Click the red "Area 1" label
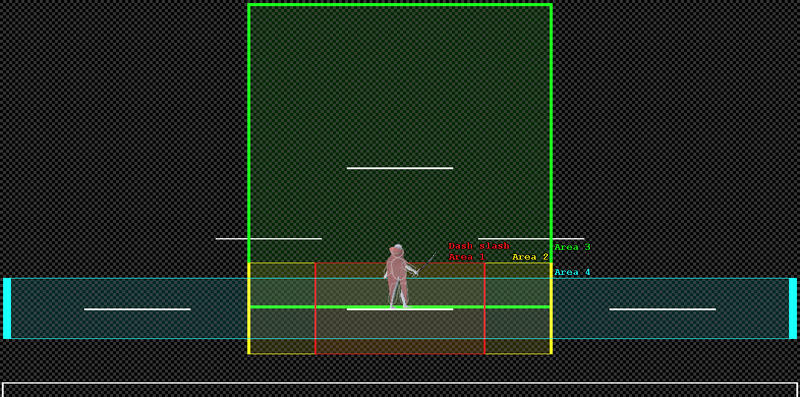 (466, 257)
